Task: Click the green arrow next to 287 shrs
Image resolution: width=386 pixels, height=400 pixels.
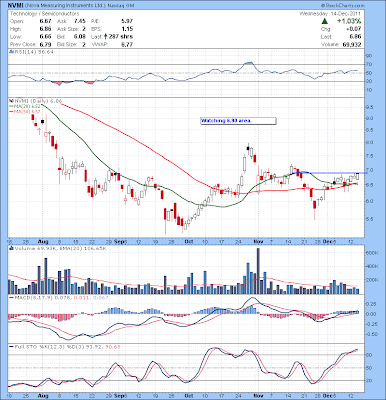Action: pyautogui.click(x=106, y=36)
